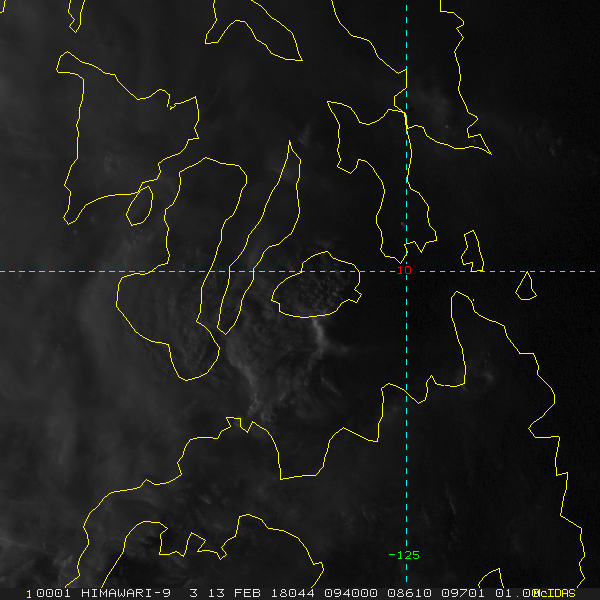Viewport: 600px width, 600px height.
Task: Click the yellow McIDAS watermark text
Action: pyautogui.click(x=555, y=593)
